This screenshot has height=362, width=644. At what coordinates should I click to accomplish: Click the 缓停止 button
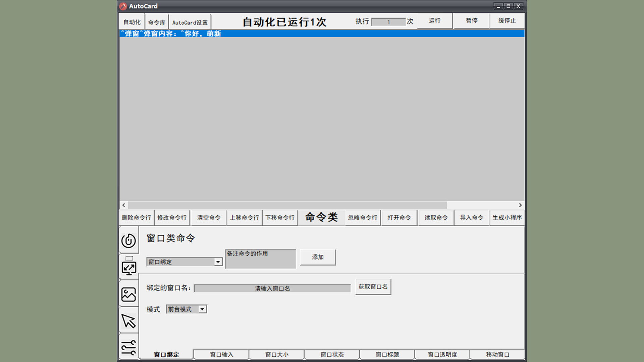point(507,21)
